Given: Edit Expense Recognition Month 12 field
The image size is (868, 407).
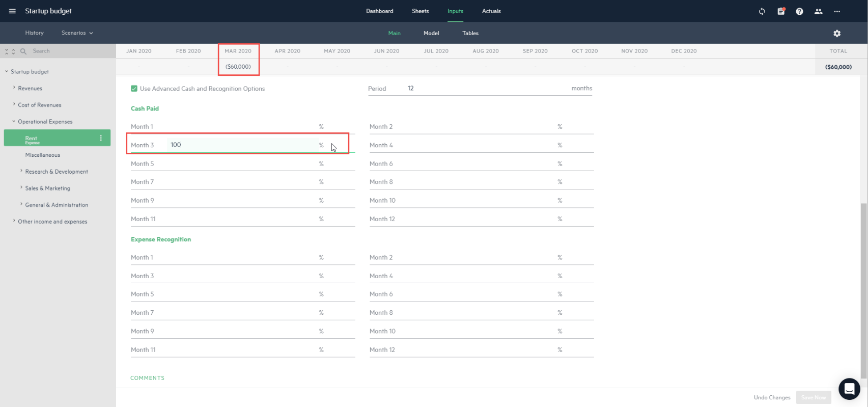Looking at the screenshot, I should click(482, 350).
